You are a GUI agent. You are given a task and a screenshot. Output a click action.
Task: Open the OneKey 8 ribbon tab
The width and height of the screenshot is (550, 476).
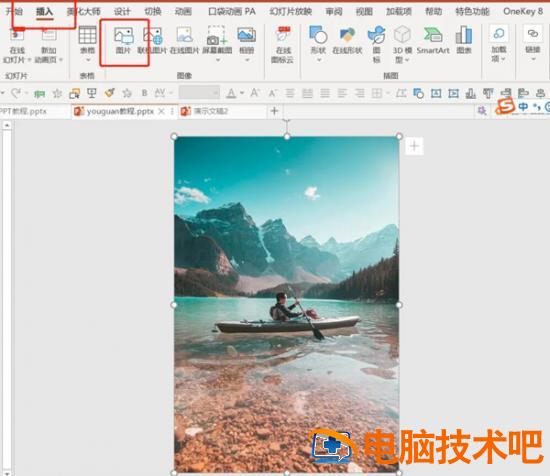tap(523, 12)
